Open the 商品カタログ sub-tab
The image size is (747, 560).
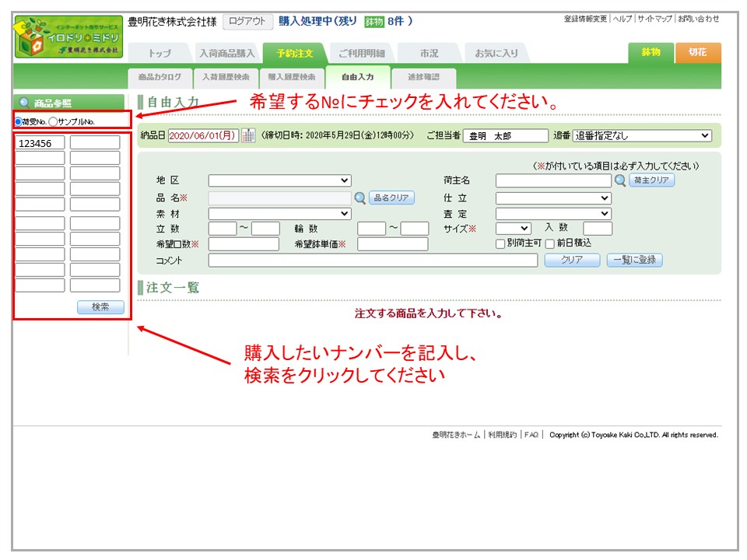tap(160, 77)
